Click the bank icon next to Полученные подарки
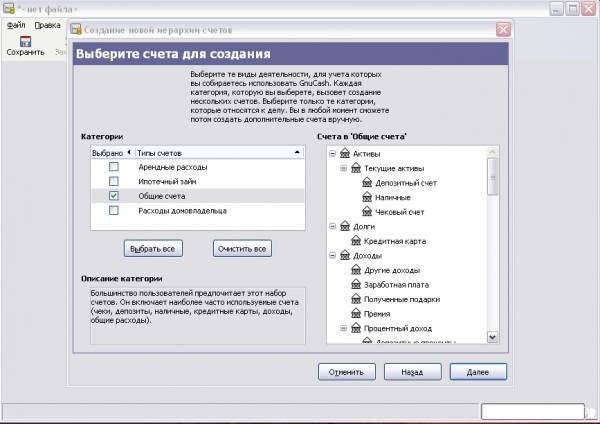This screenshot has width=600, height=424. pos(356,299)
